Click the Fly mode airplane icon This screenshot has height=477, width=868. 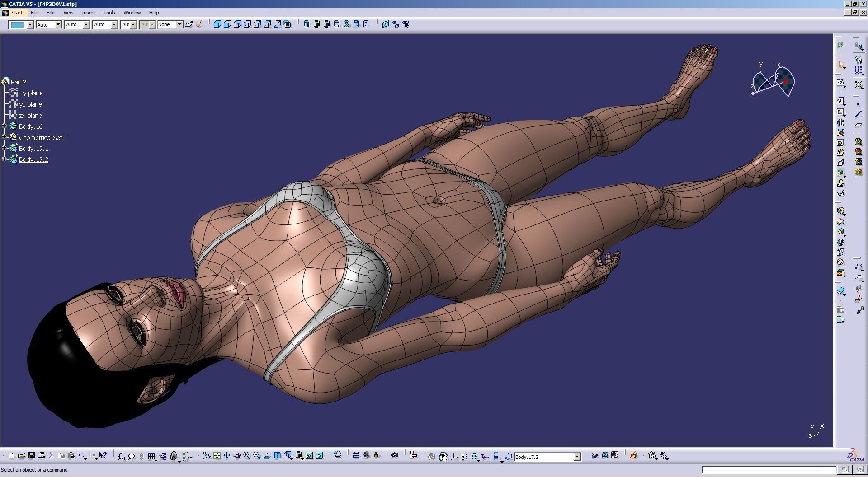[x=207, y=456]
